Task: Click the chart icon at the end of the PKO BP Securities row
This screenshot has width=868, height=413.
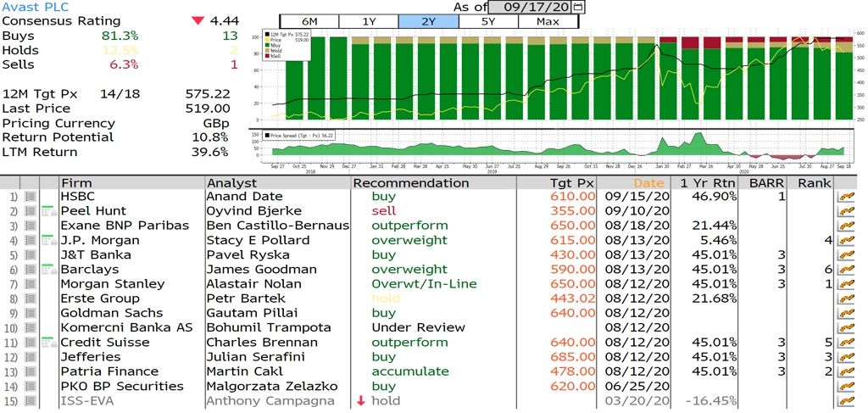Action: pyautogui.click(x=847, y=386)
